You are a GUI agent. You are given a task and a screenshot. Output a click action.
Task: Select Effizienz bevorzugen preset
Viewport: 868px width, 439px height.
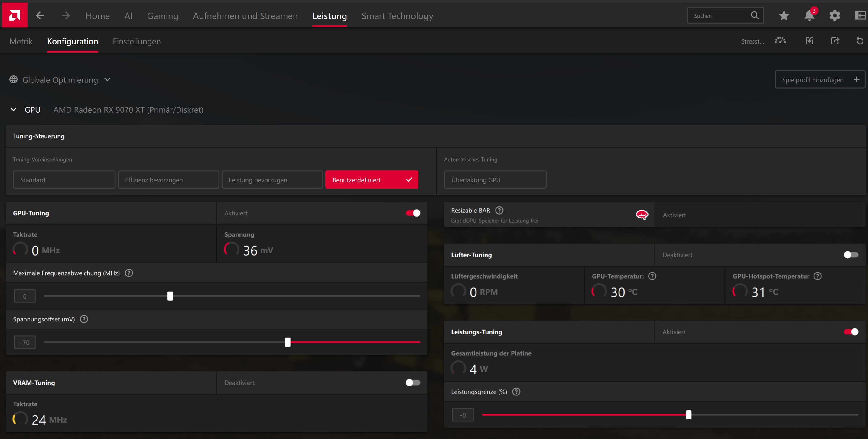click(168, 180)
